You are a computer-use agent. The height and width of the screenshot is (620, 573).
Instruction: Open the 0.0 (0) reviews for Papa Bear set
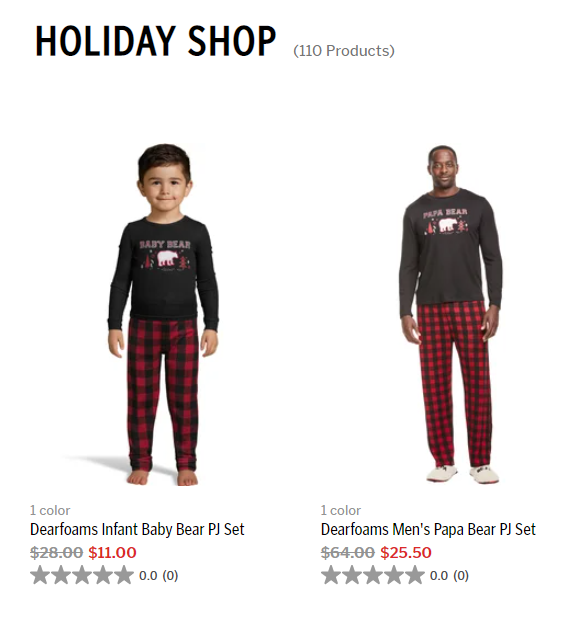(450, 576)
